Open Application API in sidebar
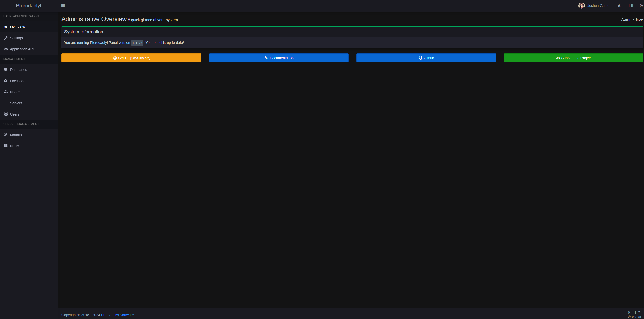Viewport: 644px width, 319px height. pyautogui.click(x=22, y=49)
